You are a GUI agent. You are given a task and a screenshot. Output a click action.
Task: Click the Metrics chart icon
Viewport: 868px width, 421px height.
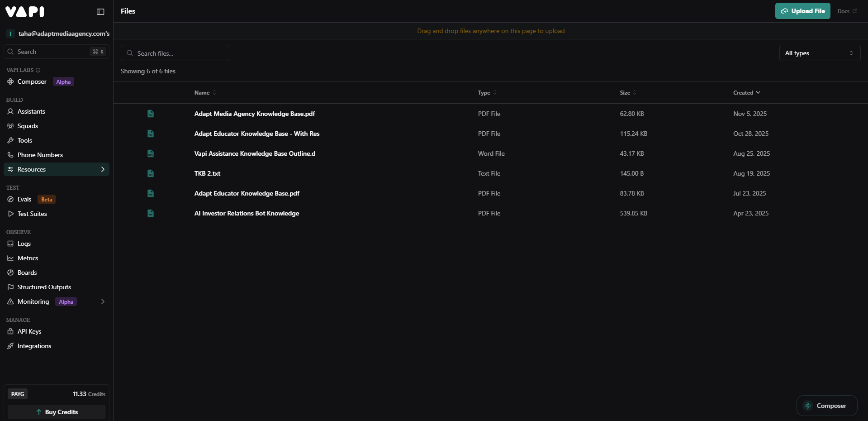tap(10, 258)
